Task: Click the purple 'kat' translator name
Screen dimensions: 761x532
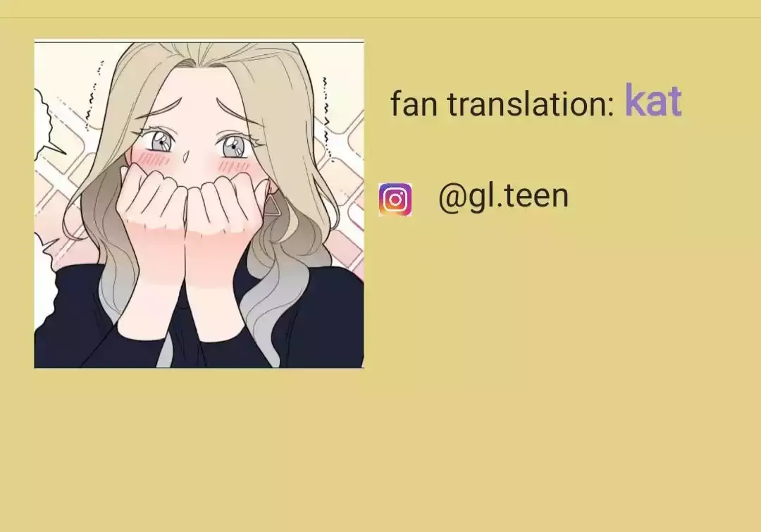Action: point(653,99)
